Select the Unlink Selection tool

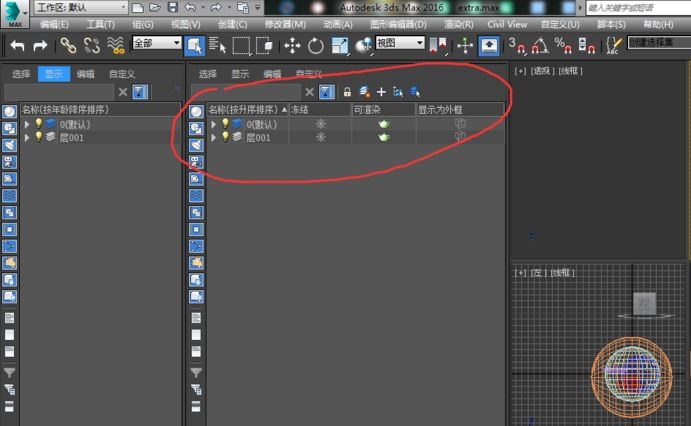coord(92,45)
